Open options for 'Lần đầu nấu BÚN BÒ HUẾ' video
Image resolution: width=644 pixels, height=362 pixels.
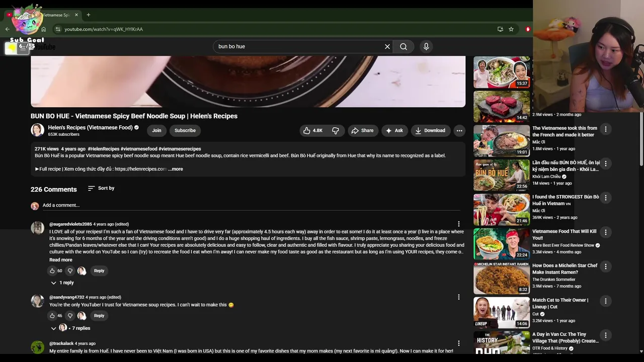click(x=605, y=163)
